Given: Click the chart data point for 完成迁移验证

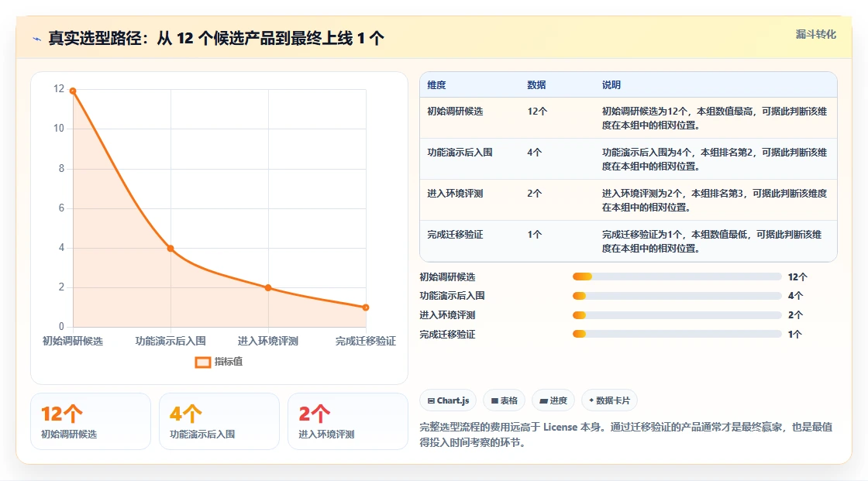Looking at the screenshot, I should (x=365, y=307).
